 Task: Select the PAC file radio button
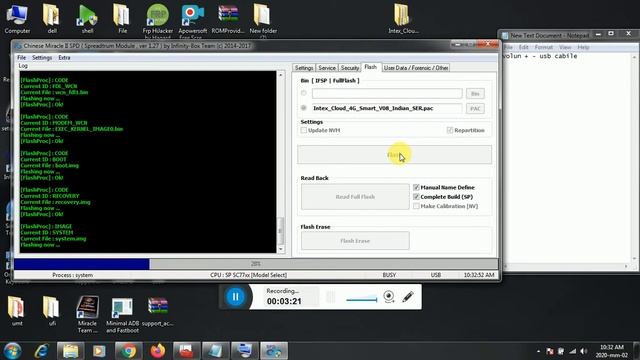coord(304,108)
